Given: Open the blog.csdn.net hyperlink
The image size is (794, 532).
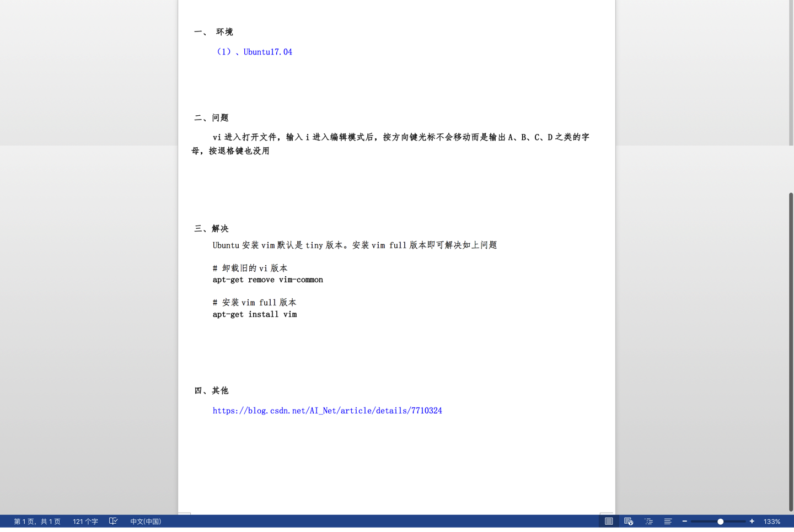Looking at the screenshot, I should pyautogui.click(x=328, y=411).
